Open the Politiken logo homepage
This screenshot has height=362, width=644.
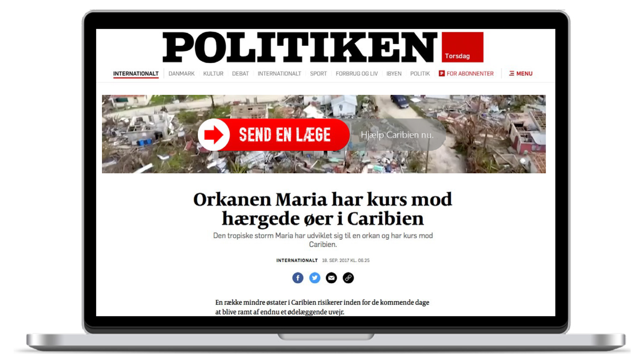(300, 47)
